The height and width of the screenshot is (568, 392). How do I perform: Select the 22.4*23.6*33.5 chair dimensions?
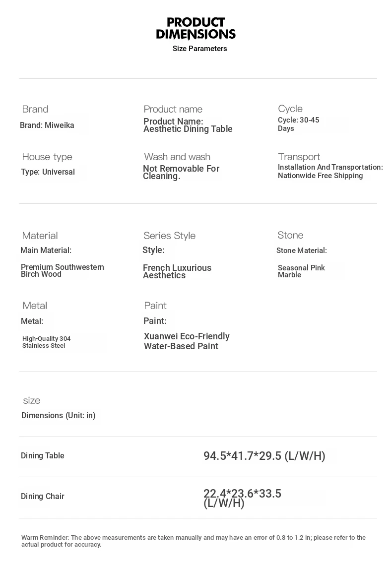242,498
